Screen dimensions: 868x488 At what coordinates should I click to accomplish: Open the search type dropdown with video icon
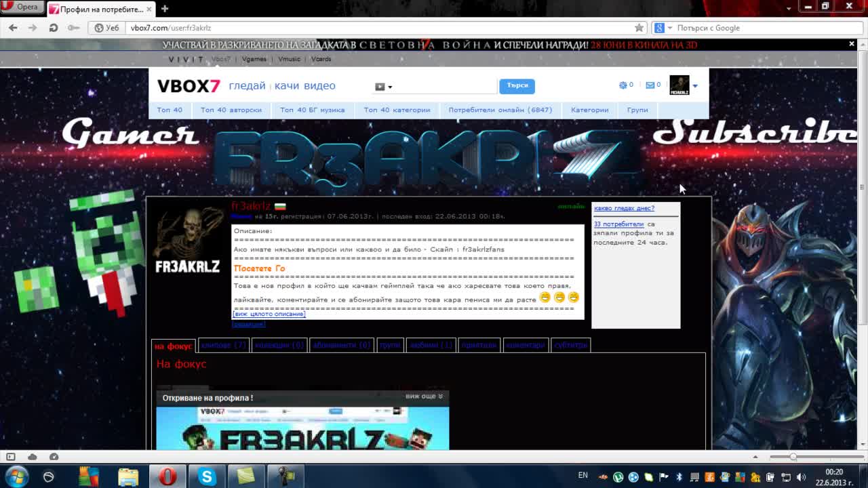(383, 87)
